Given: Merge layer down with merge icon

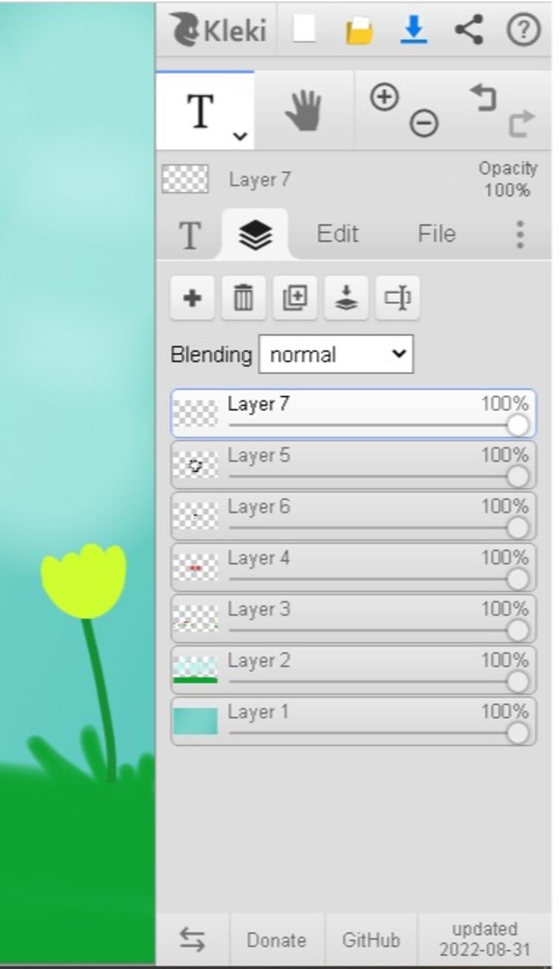Looking at the screenshot, I should coord(346,298).
